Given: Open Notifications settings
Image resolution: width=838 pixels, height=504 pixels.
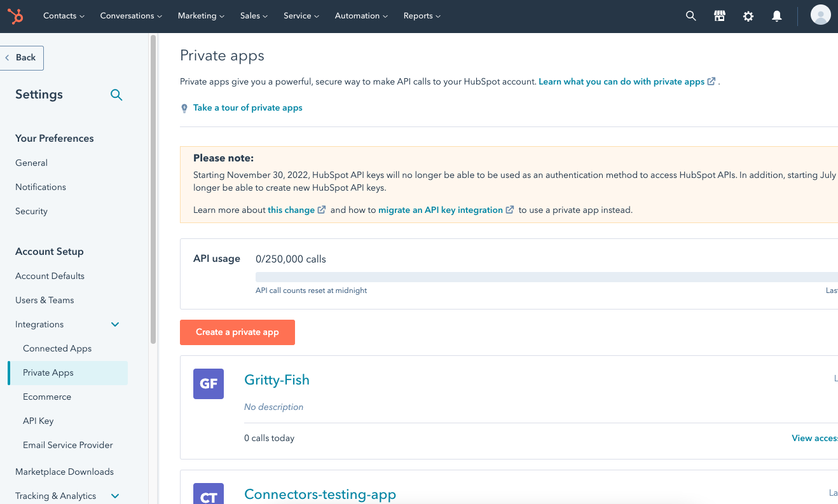Looking at the screenshot, I should click(41, 187).
